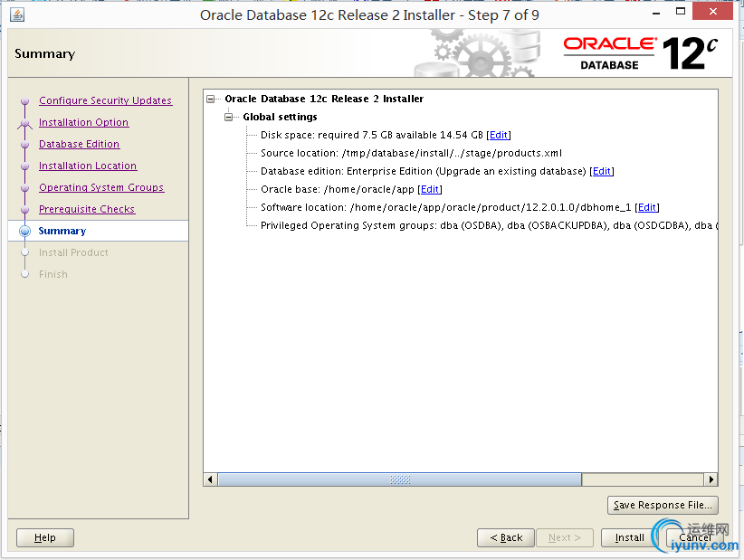Screen dimensions: 744x560
Task: Minimize the installer window
Action: pos(656,14)
